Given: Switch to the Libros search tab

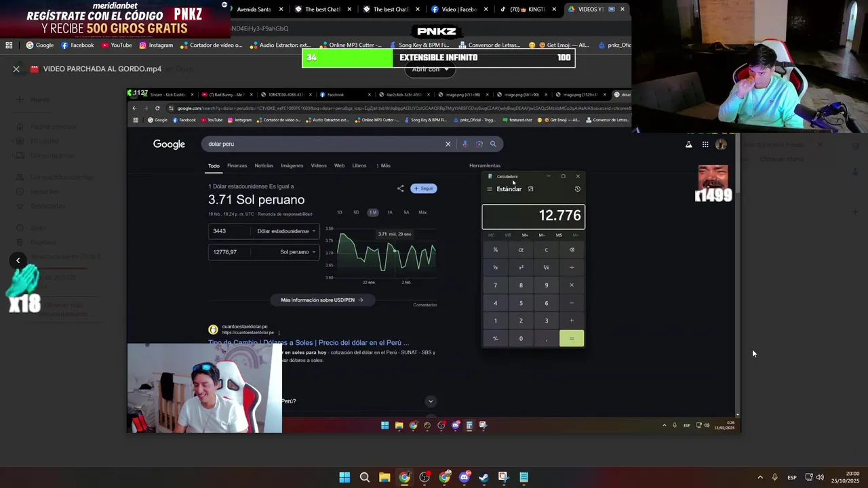Looking at the screenshot, I should click(x=359, y=165).
